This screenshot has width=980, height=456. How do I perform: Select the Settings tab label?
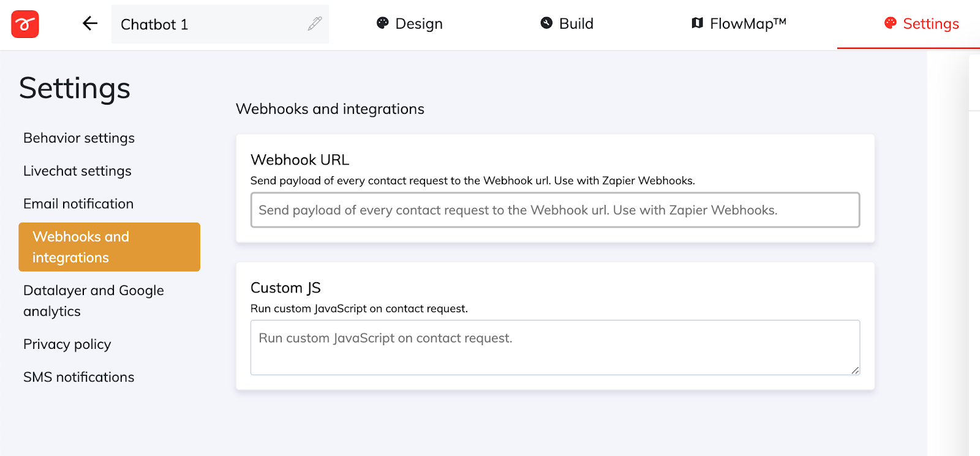(x=931, y=24)
